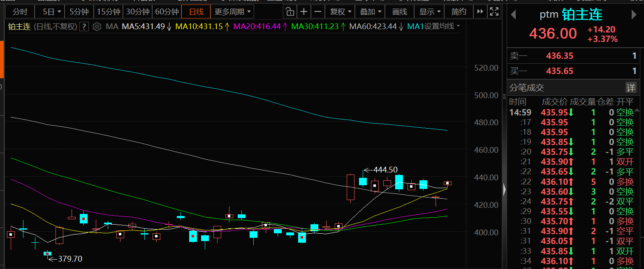
Task: Click the 开平 column header
Action: click(625, 102)
